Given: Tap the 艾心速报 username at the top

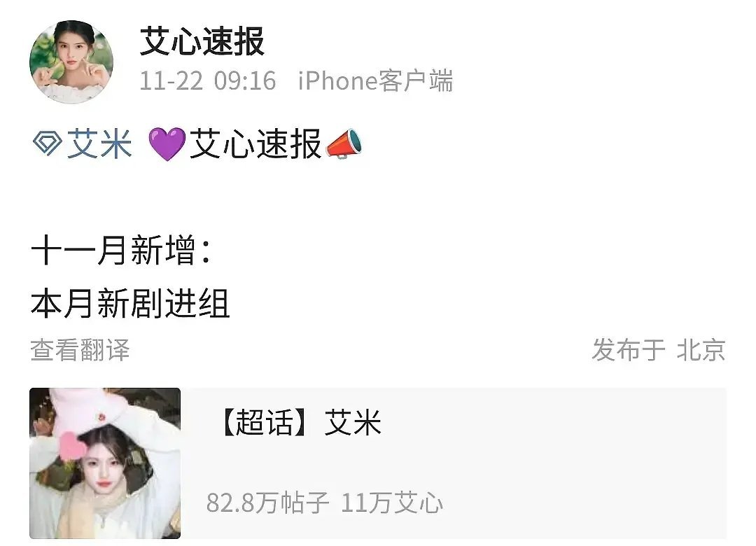Looking at the screenshot, I should click(202, 41).
